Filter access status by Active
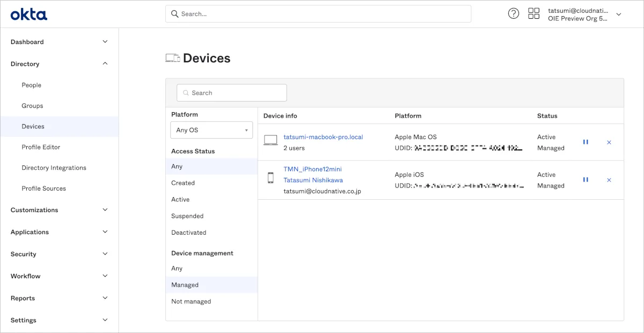 (x=180, y=199)
